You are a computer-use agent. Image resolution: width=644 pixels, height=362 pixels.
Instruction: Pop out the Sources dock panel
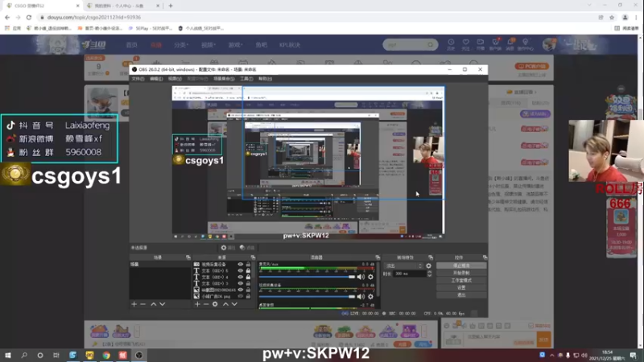[253, 257]
